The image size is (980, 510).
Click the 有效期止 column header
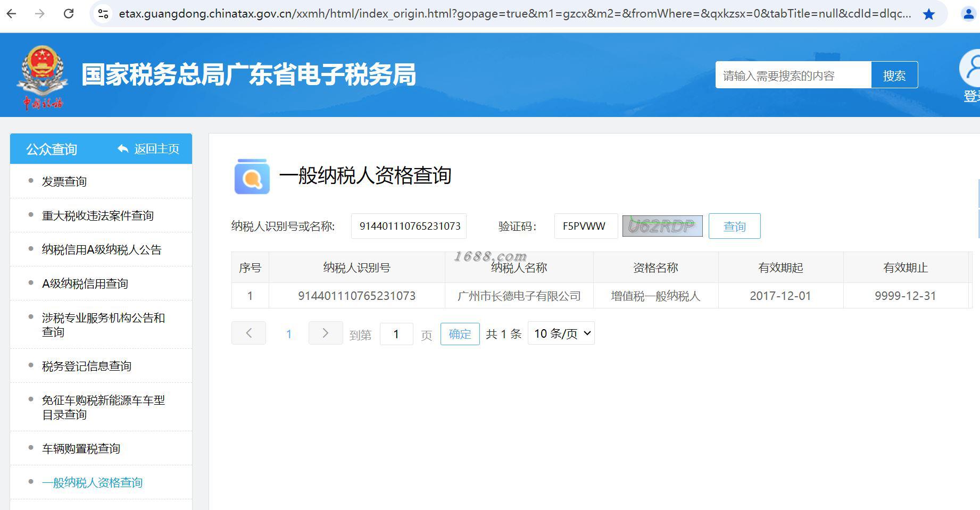906,267
